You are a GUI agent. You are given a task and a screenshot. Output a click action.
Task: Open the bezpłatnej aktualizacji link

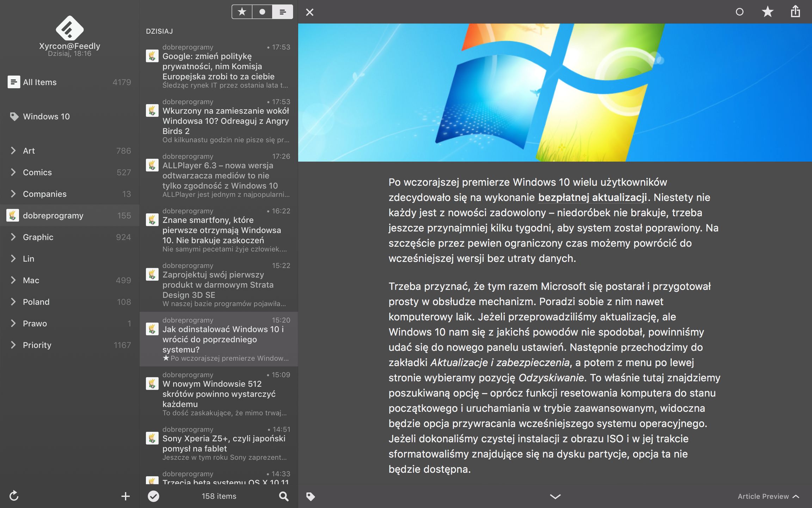(x=592, y=198)
